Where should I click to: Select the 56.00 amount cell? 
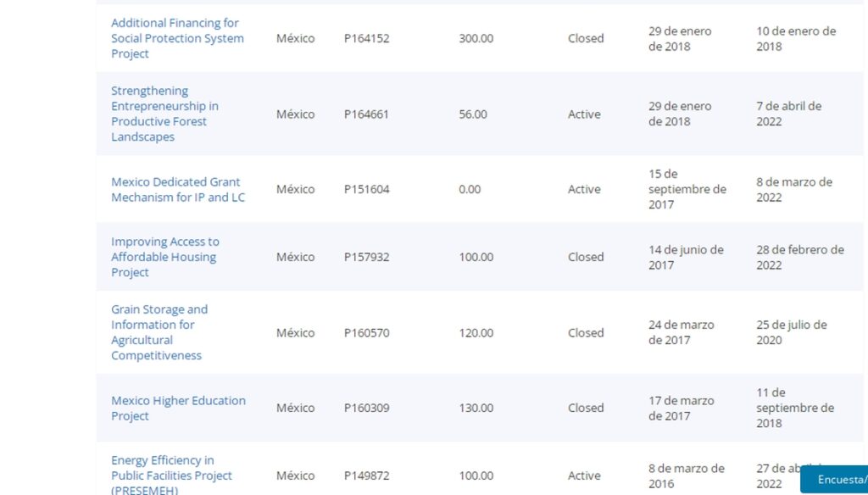(473, 114)
